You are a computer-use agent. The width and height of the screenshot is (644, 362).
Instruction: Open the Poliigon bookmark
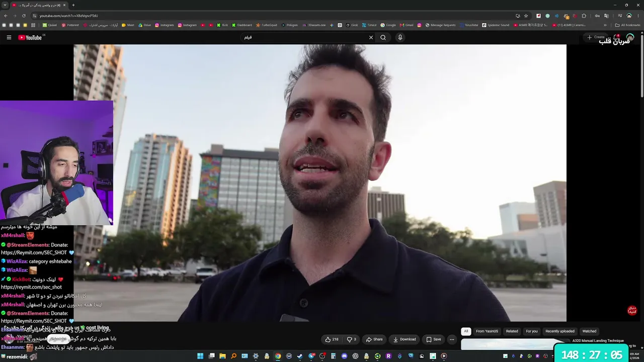290,25
